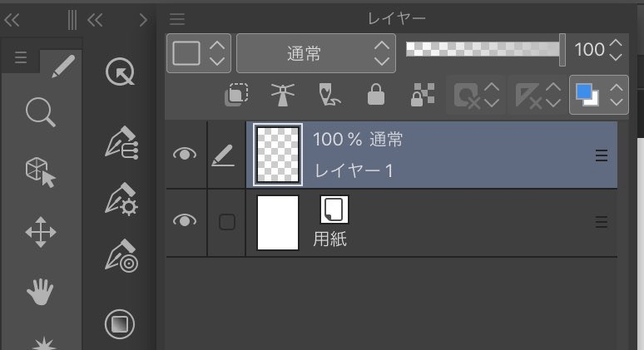644x350 pixels.
Task: Pick the Hand pan tool
Action: (40, 292)
